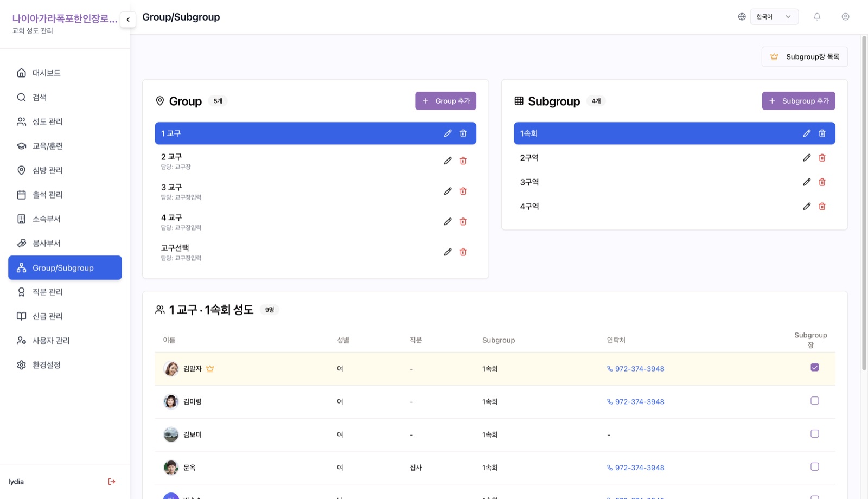Screen dimensions: 868x499
Task: Click the Group 추가 button
Action: tap(446, 101)
